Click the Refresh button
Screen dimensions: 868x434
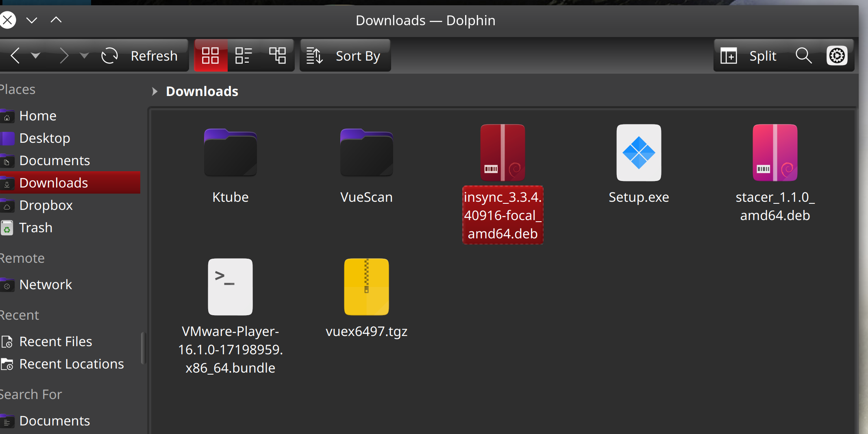142,55
